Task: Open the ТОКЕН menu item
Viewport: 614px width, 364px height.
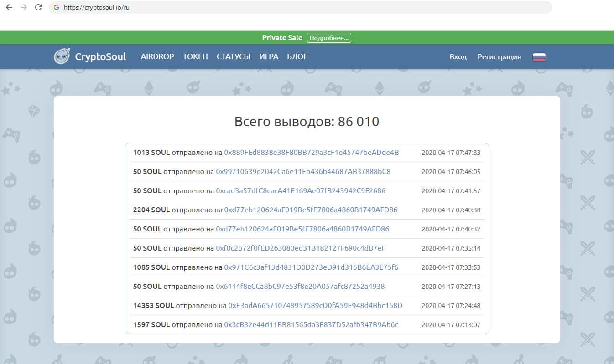Action: 195,57
